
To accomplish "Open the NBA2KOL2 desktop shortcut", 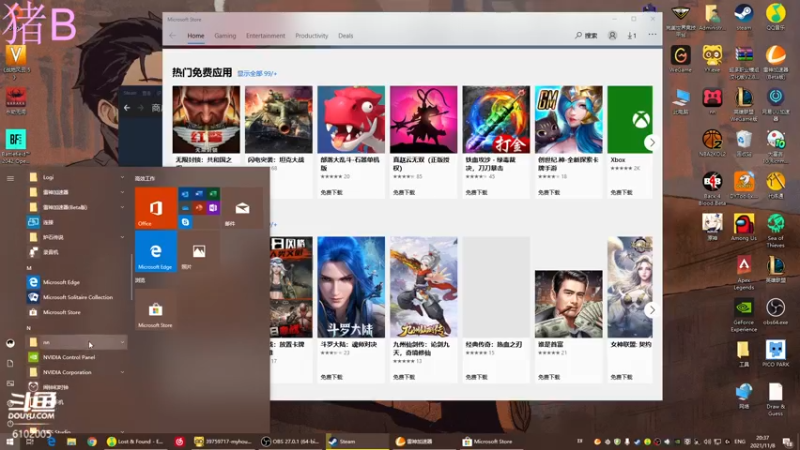I will click(x=712, y=143).
